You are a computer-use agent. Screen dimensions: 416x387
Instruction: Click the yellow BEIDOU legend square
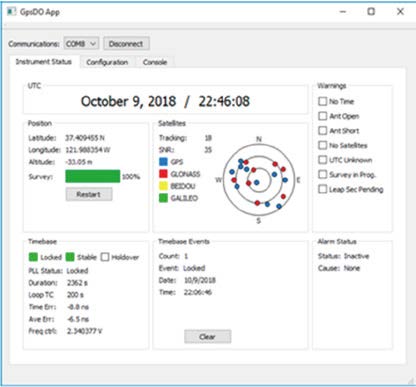coord(163,186)
